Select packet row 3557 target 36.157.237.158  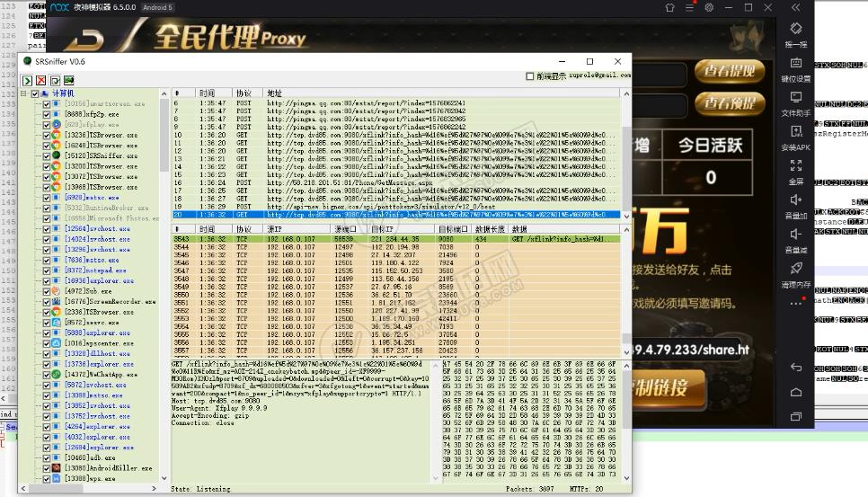click(396, 351)
